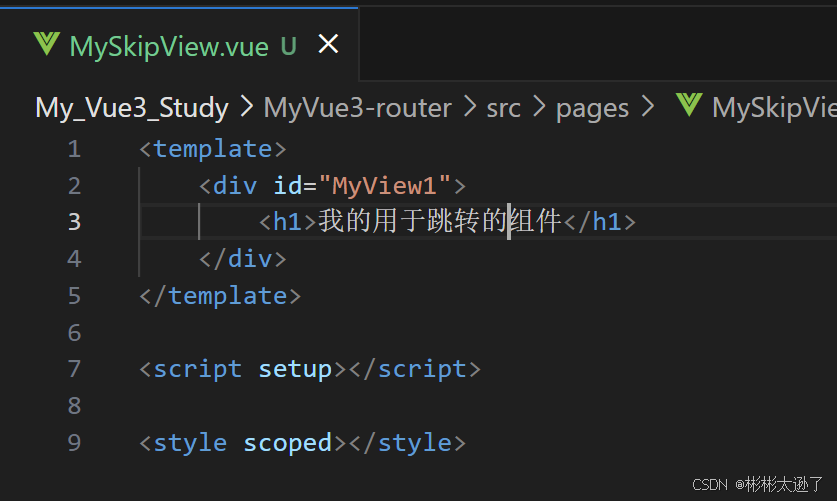Screen dimensions: 837x501
Task: Click line number 4 in gutter
Action: pyautogui.click(x=74, y=259)
